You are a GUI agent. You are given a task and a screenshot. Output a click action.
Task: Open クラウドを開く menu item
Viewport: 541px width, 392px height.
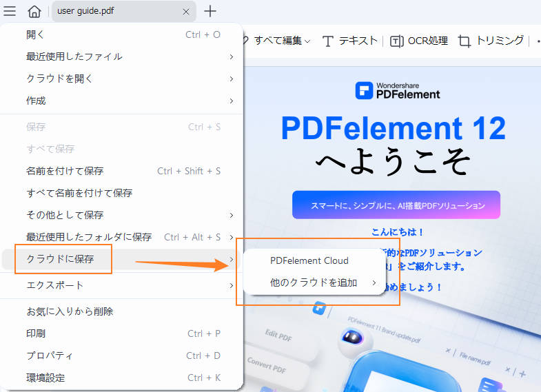pyautogui.click(x=121, y=79)
